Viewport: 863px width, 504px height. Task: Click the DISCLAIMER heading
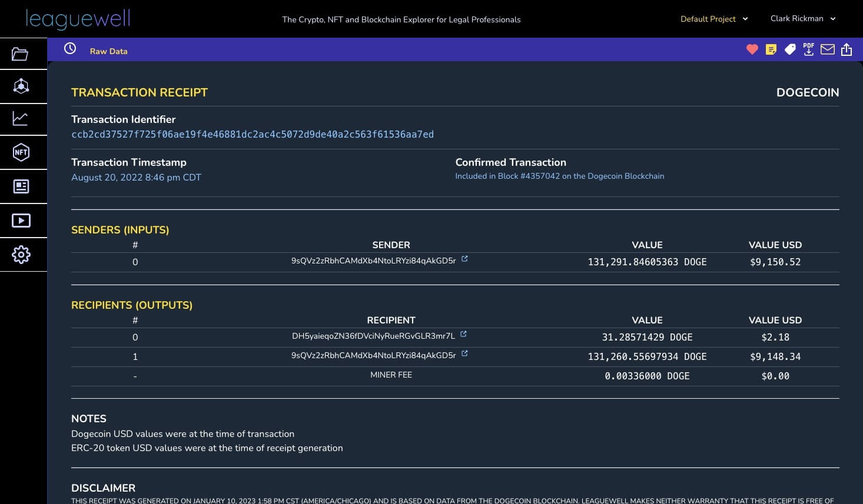pos(104,488)
